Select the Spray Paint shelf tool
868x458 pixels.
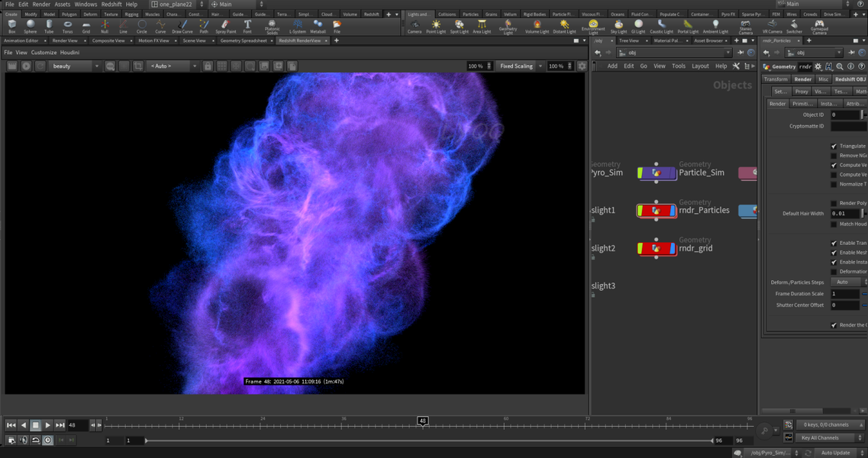pos(225,27)
